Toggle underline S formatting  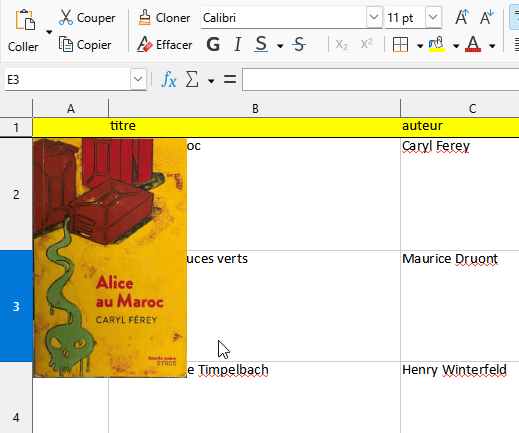(261, 44)
